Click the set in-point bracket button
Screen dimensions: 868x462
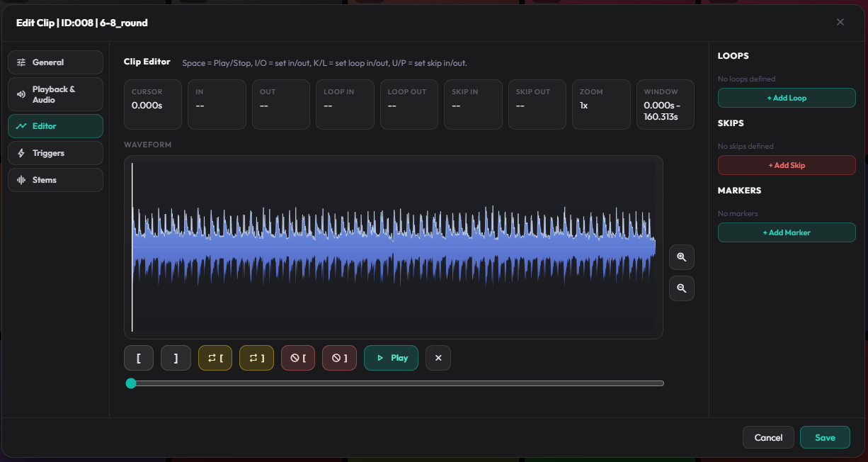click(139, 358)
